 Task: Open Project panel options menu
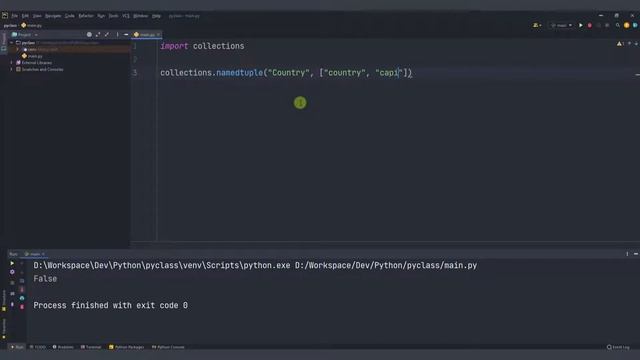pyautogui.click(x=117, y=35)
